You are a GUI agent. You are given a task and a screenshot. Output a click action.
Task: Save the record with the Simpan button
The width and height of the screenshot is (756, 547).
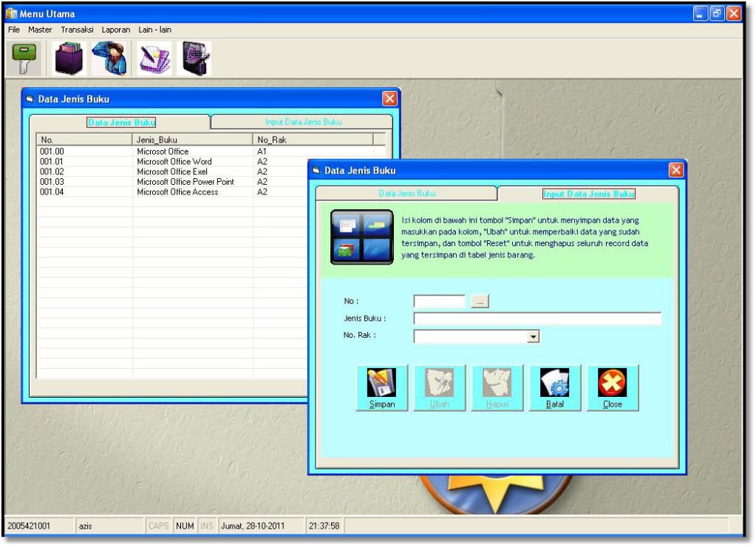[x=382, y=388]
